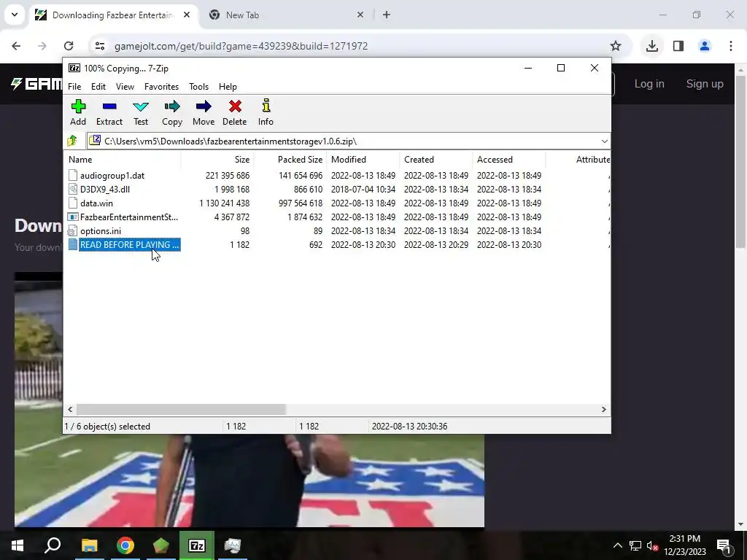Reload the Game Jolt page
747x560 pixels.
pyautogui.click(x=69, y=46)
